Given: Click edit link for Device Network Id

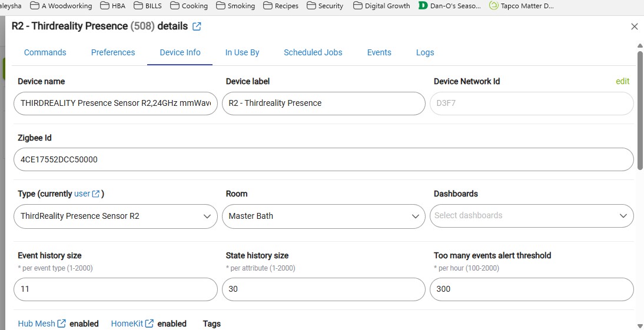Looking at the screenshot, I should click(x=623, y=81).
